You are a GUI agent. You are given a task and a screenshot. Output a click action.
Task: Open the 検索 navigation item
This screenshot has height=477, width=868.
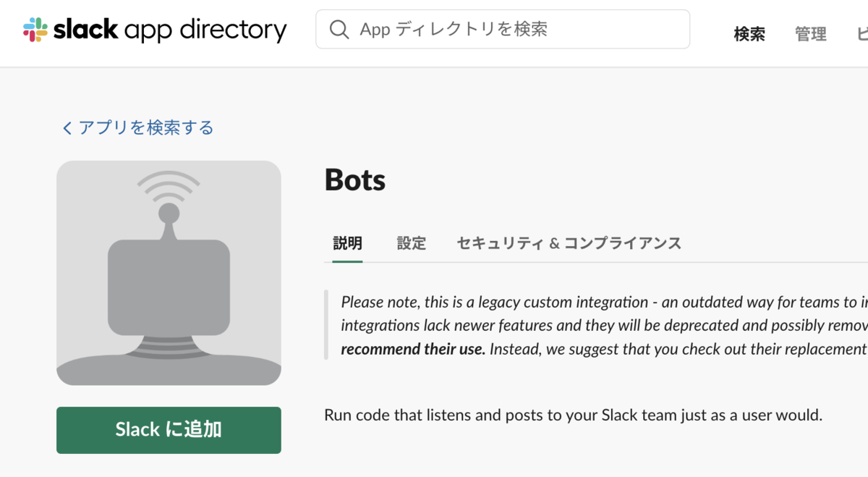pos(749,34)
